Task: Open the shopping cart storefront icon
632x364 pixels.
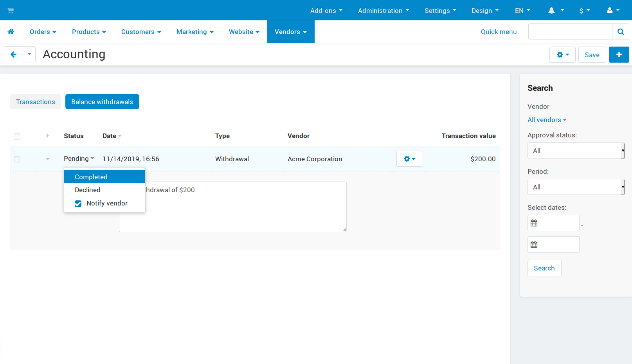Action: pos(11,11)
